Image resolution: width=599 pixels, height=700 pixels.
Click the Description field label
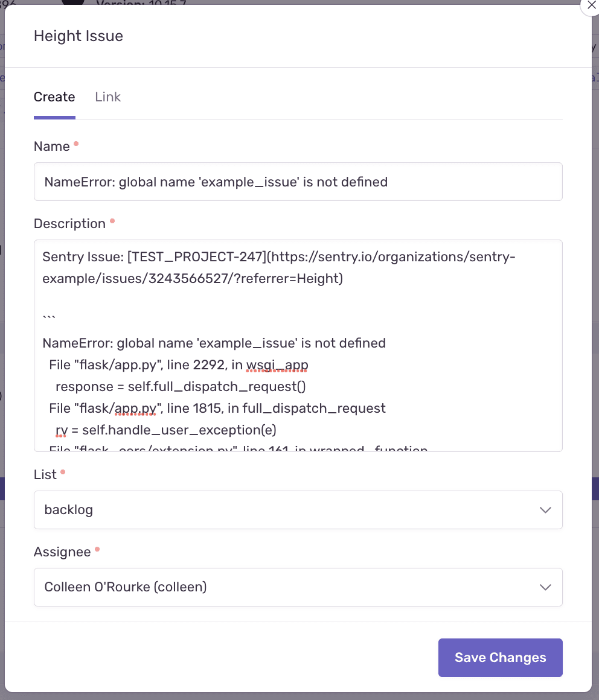70,223
